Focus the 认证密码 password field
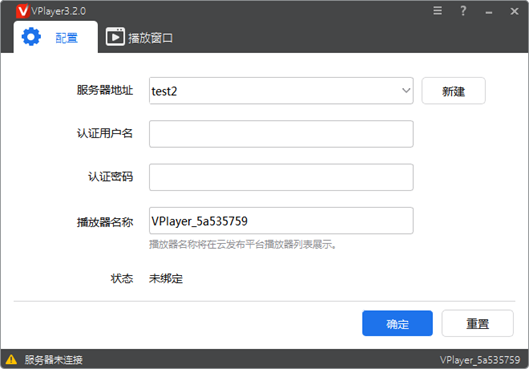529x369 pixels. (x=281, y=177)
